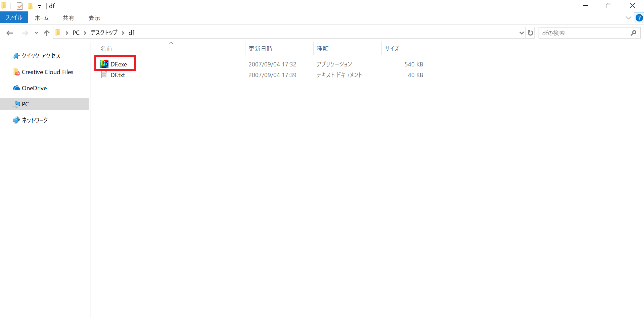Open Creative Cloud Files folder

[x=47, y=72]
